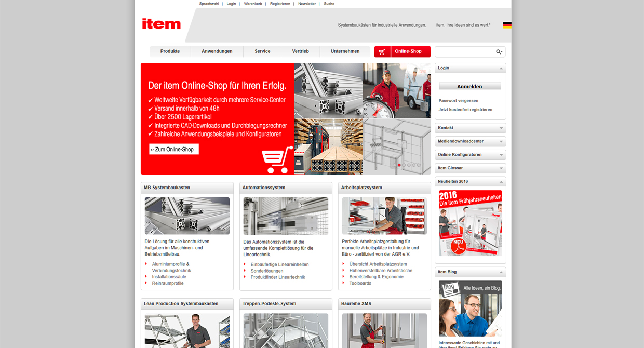Open the Newsletter link
This screenshot has width=644, height=348.
coord(307,4)
